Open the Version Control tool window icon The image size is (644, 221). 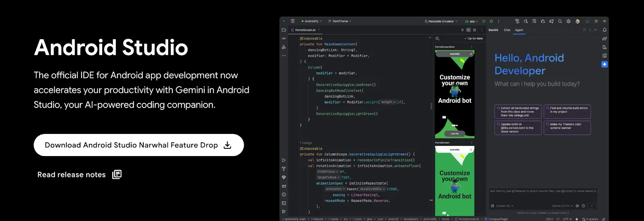point(284,212)
